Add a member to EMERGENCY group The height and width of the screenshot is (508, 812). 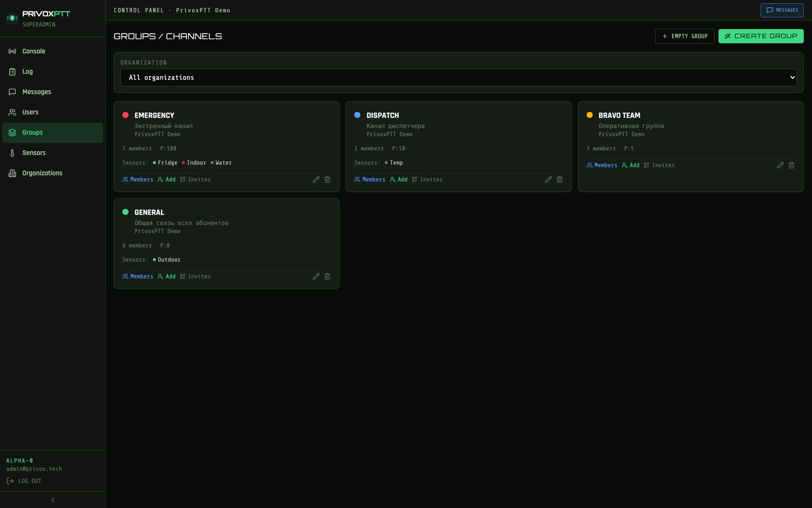[166, 179]
